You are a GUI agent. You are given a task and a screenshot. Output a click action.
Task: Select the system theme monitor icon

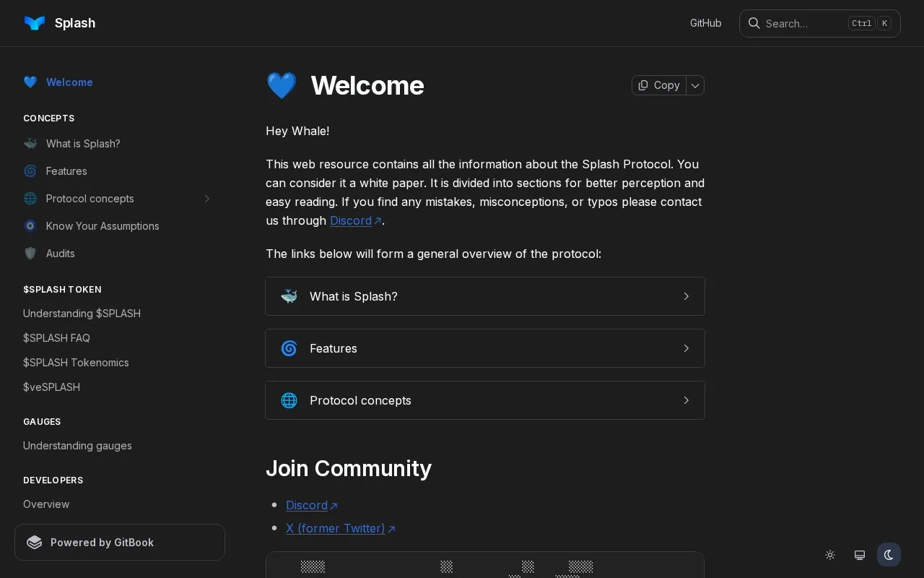tap(860, 555)
